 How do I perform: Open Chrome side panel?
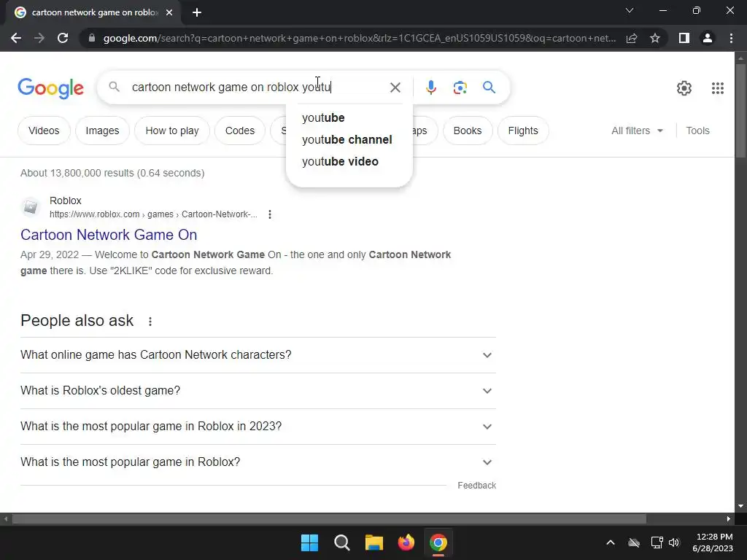684,38
